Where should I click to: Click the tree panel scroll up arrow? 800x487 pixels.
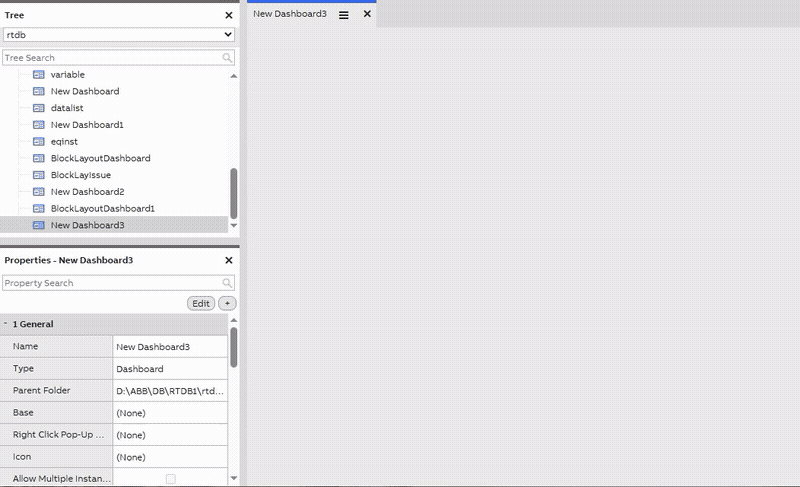pos(234,76)
